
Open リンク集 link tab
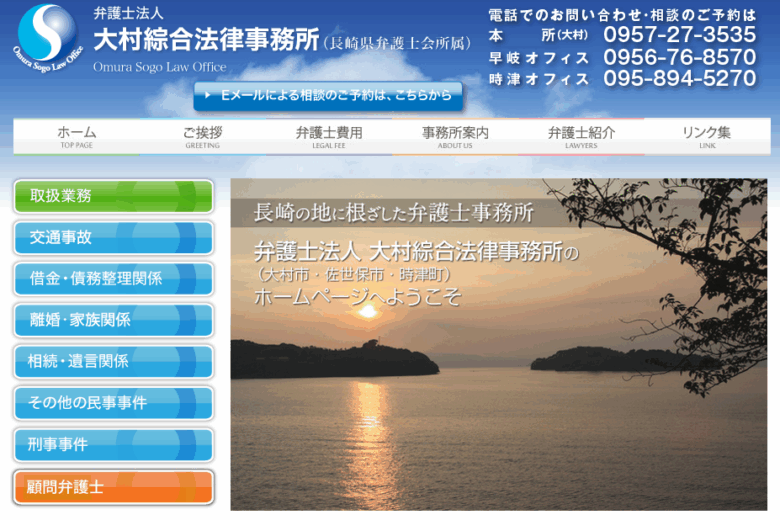click(x=707, y=137)
